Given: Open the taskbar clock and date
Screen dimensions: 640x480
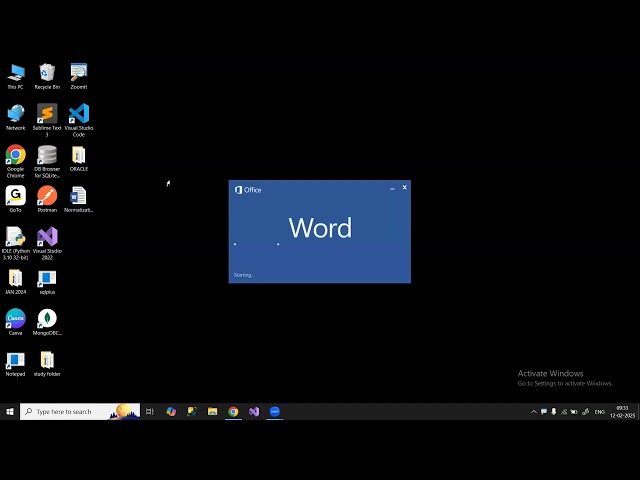Looking at the screenshot, I should (622, 412).
